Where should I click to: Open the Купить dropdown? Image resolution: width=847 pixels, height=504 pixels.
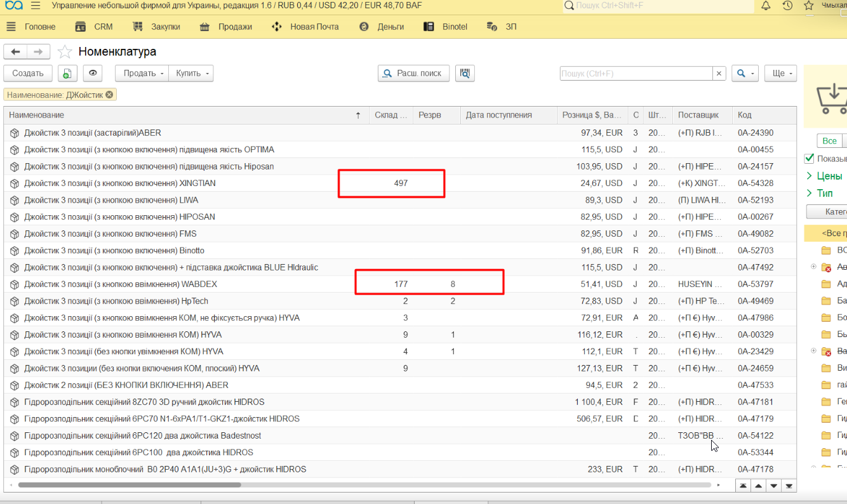point(191,74)
